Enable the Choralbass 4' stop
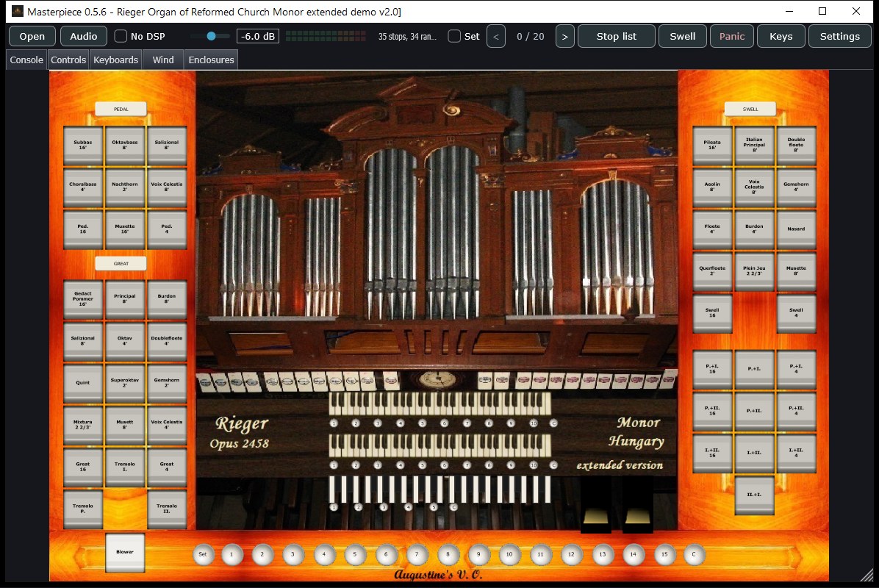879x588 pixels. click(83, 187)
